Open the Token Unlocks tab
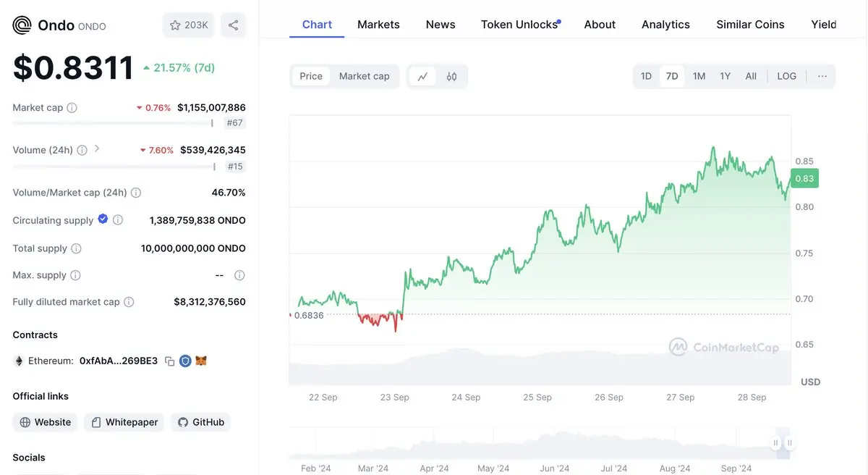Viewport: 868px width, 475px height. (519, 25)
